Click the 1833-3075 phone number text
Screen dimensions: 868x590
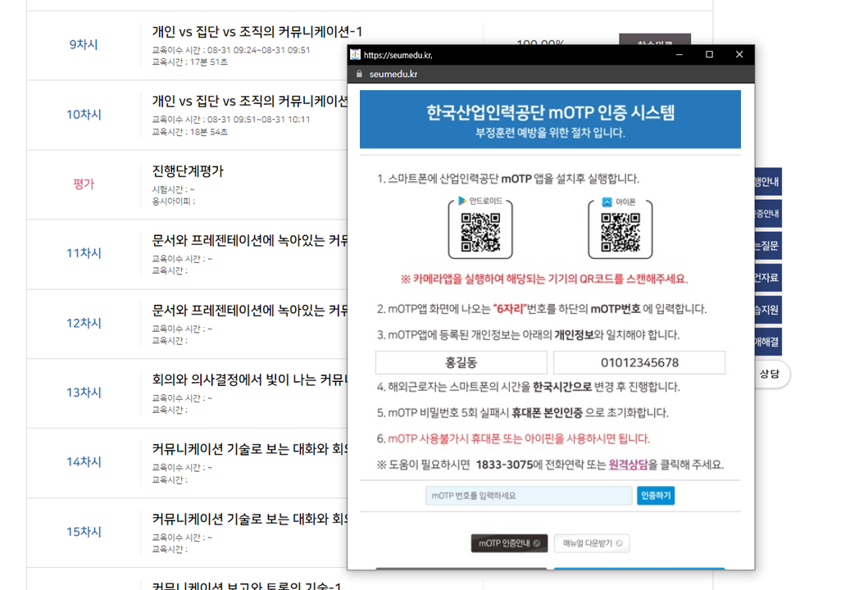tap(504, 465)
